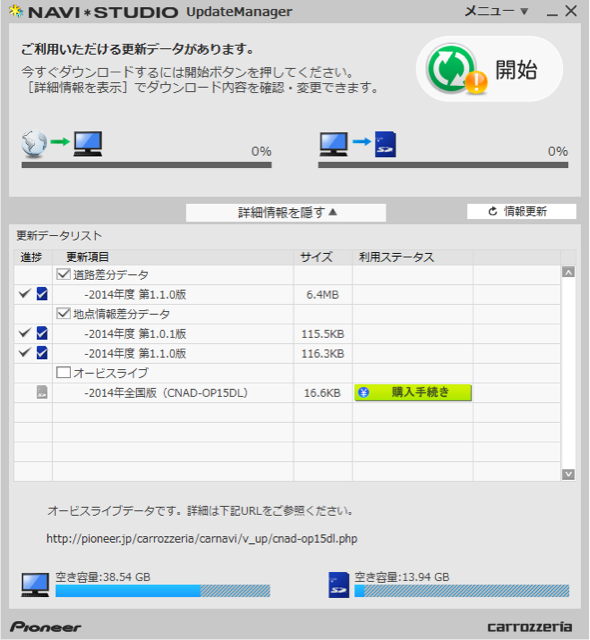Select the -2014年全国版 (CNAD-OP15DL) row text
Viewport: 590px width, 640px height.
[166, 393]
